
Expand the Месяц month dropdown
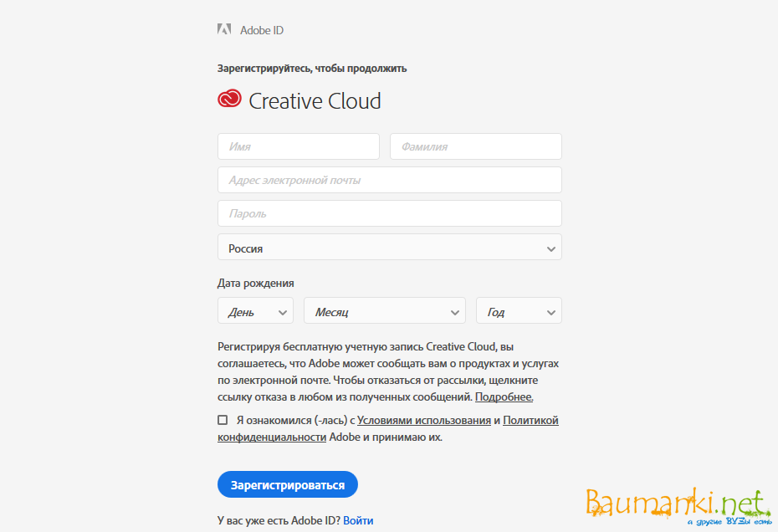[x=385, y=310]
